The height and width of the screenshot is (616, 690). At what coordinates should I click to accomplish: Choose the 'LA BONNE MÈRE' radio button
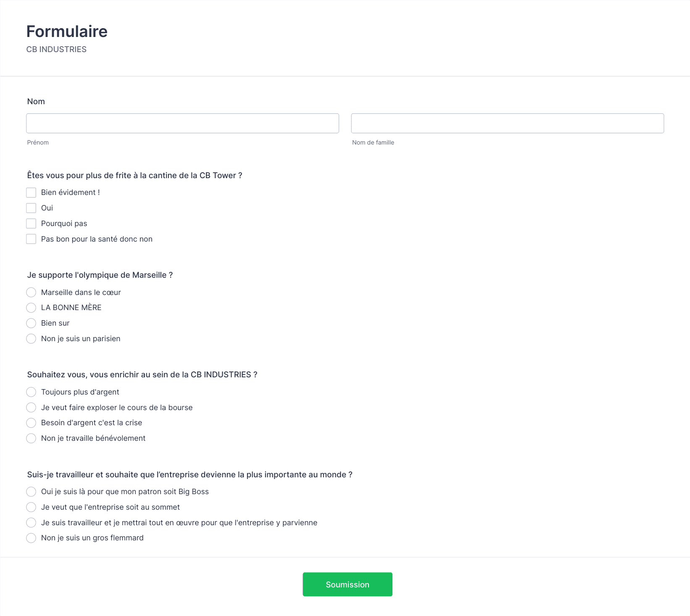[31, 308]
